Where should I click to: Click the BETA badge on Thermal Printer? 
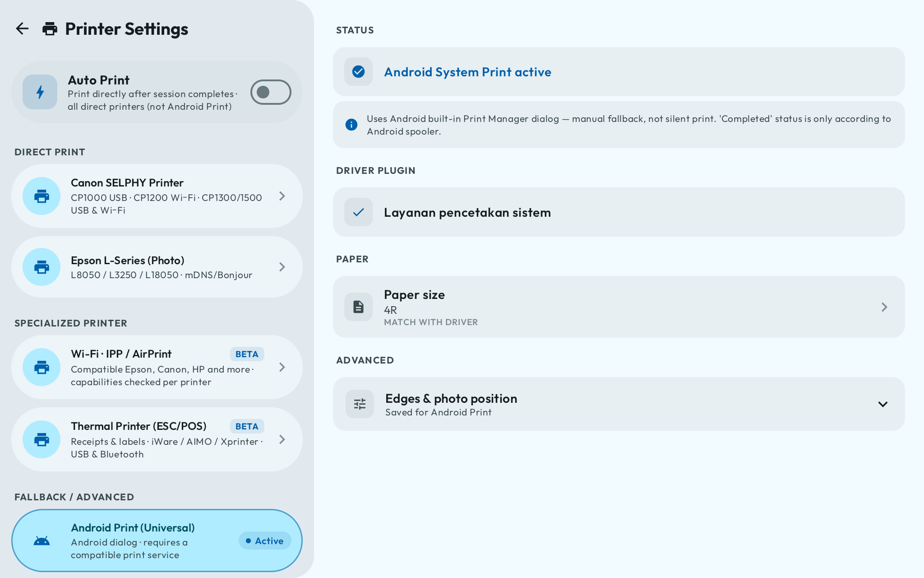coord(247,426)
